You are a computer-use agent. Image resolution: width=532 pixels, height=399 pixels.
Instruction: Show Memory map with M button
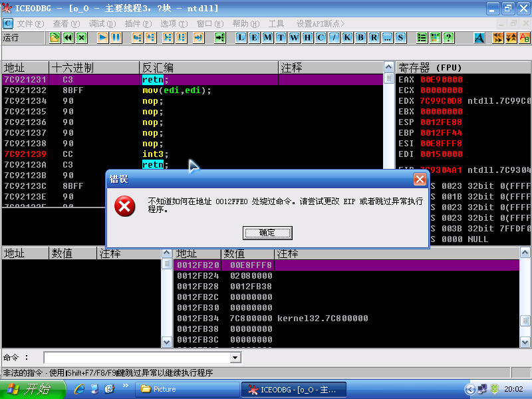[x=267, y=38]
